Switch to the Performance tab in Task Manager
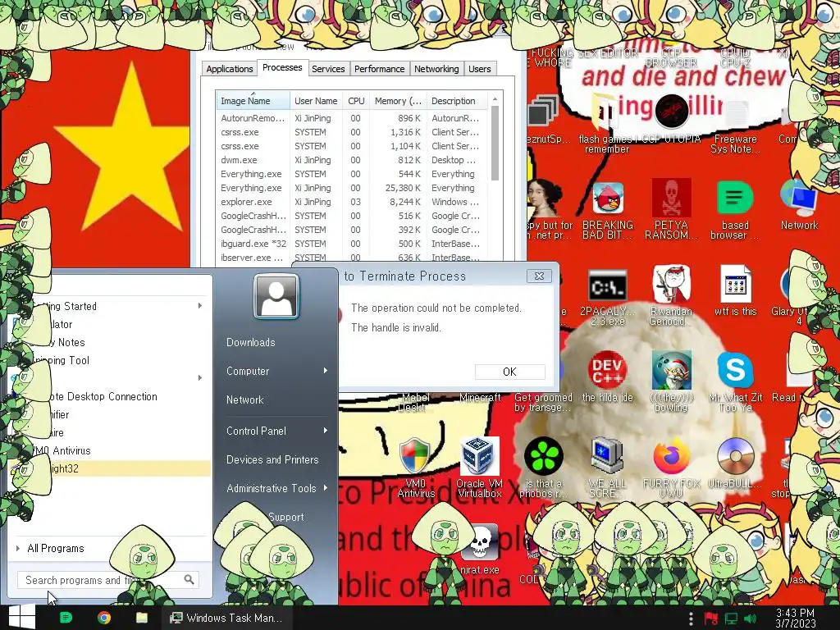This screenshot has width=840, height=630. [379, 69]
